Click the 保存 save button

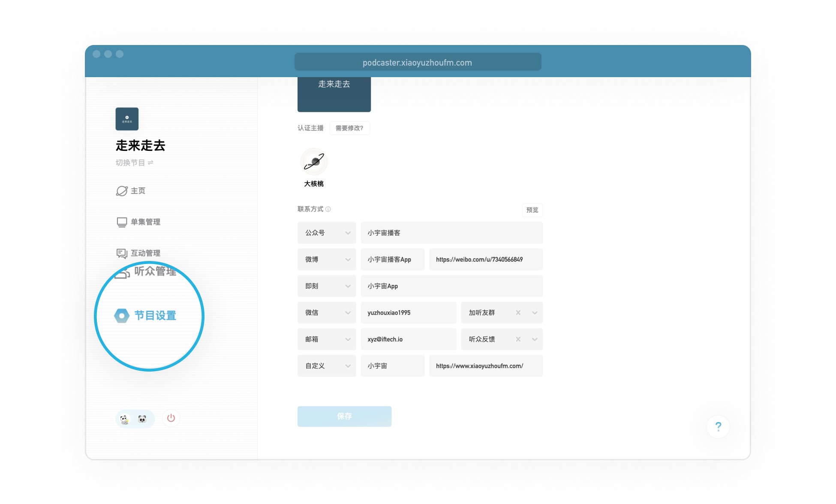pyautogui.click(x=344, y=416)
